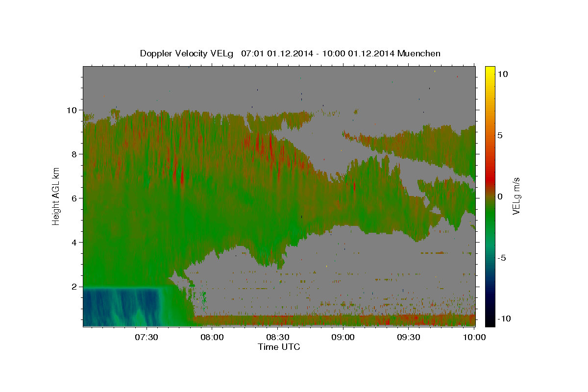Click the black bottom of the velocity colorbar

[x=490, y=322]
